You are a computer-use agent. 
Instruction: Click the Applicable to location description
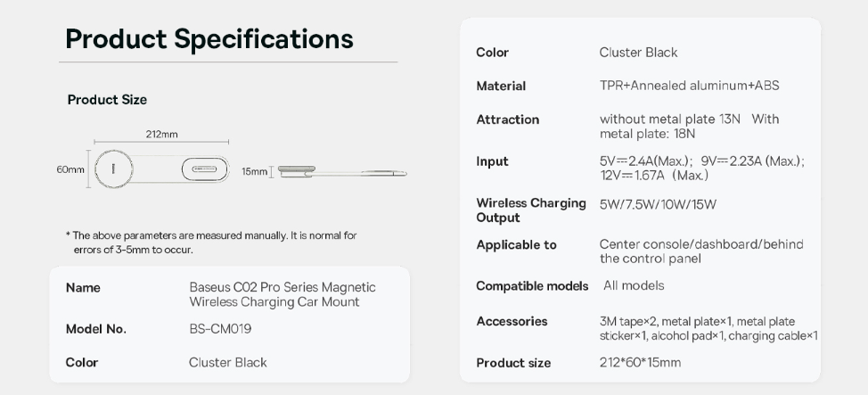pyautogui.click(x=701, y=251)
